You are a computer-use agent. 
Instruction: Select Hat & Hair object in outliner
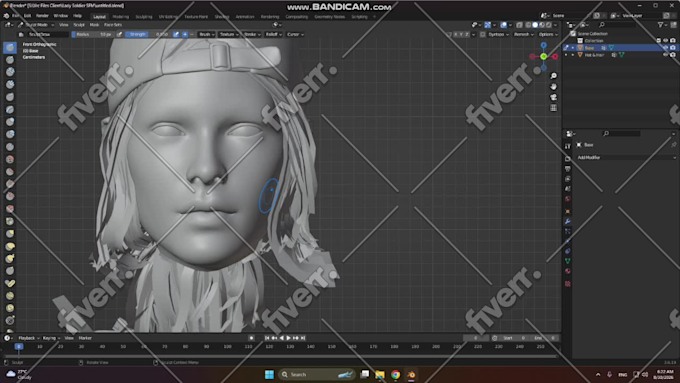594,55
